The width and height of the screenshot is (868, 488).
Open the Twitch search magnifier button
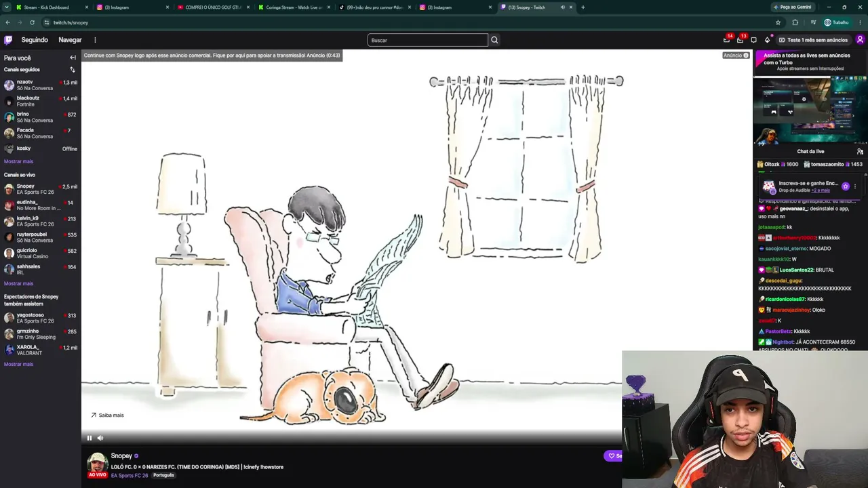coord(494,40)
